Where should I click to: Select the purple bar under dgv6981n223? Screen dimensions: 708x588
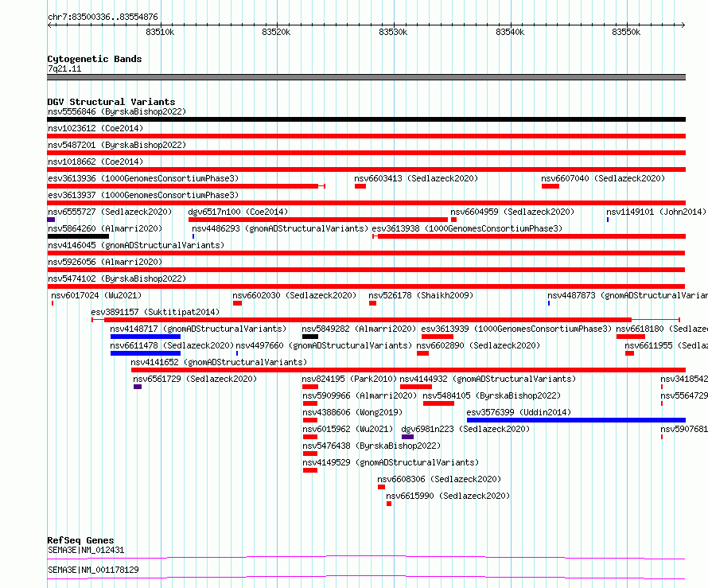408,437
